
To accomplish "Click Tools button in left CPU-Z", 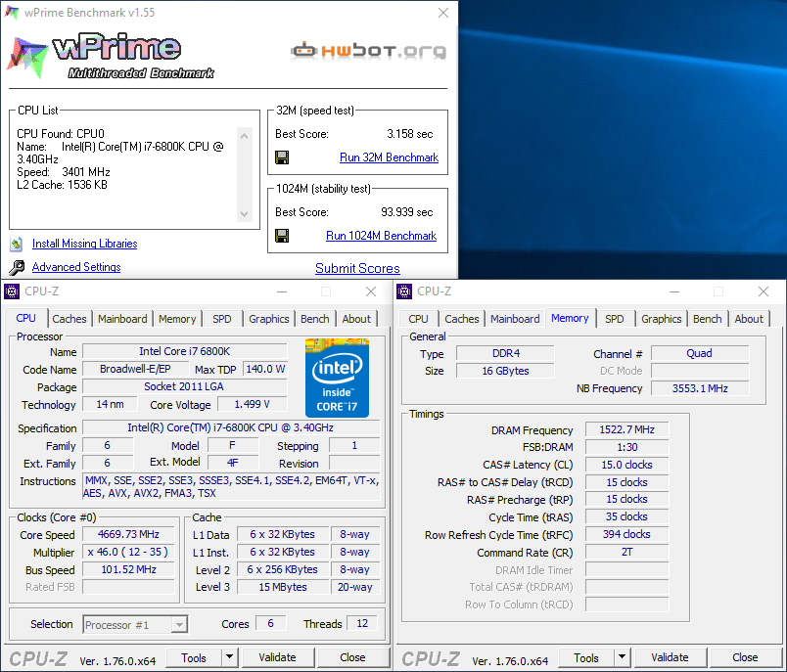I will click(194, 657).
